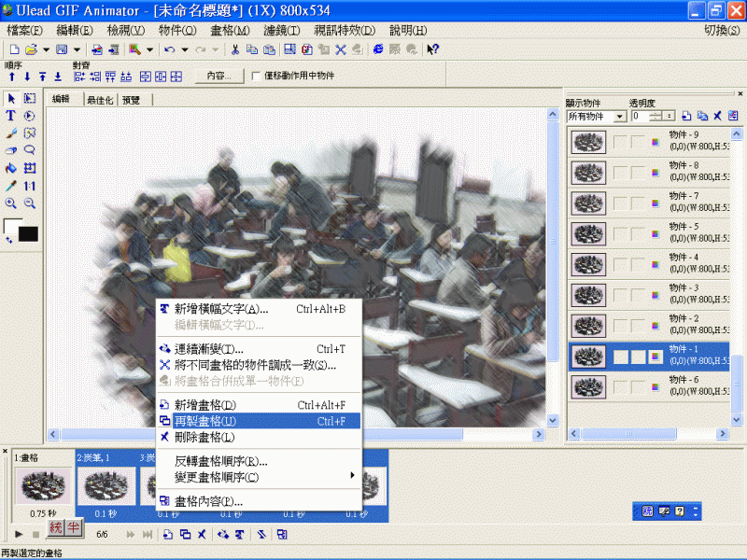Toggle the 統 playback mode button
747x560 pixels.
(x=54, y=525)
